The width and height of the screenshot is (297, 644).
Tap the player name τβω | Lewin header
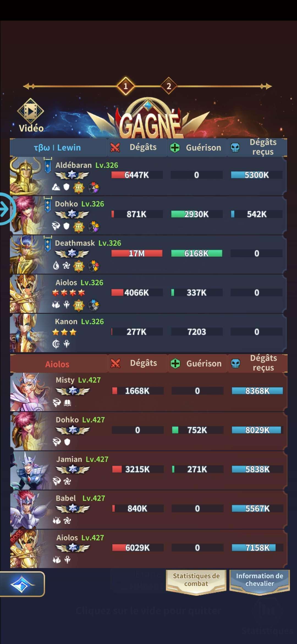pyautogui.click(x=57, y=148)
